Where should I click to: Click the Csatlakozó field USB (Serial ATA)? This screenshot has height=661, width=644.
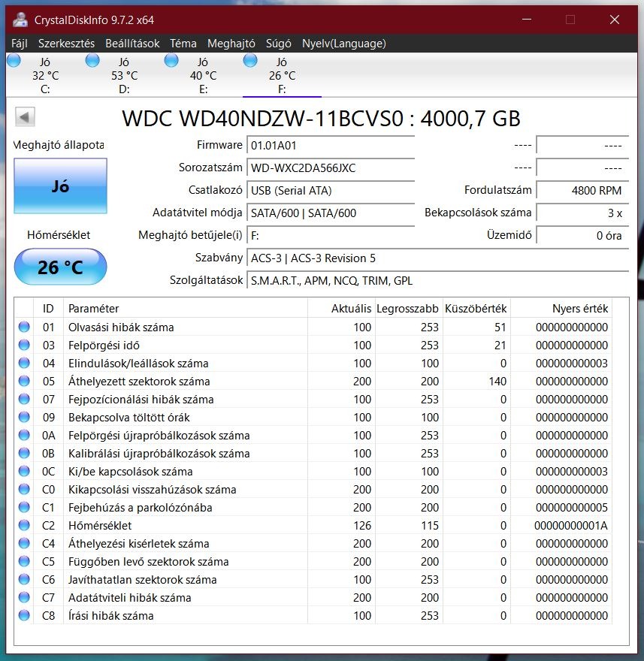point(331,191)
